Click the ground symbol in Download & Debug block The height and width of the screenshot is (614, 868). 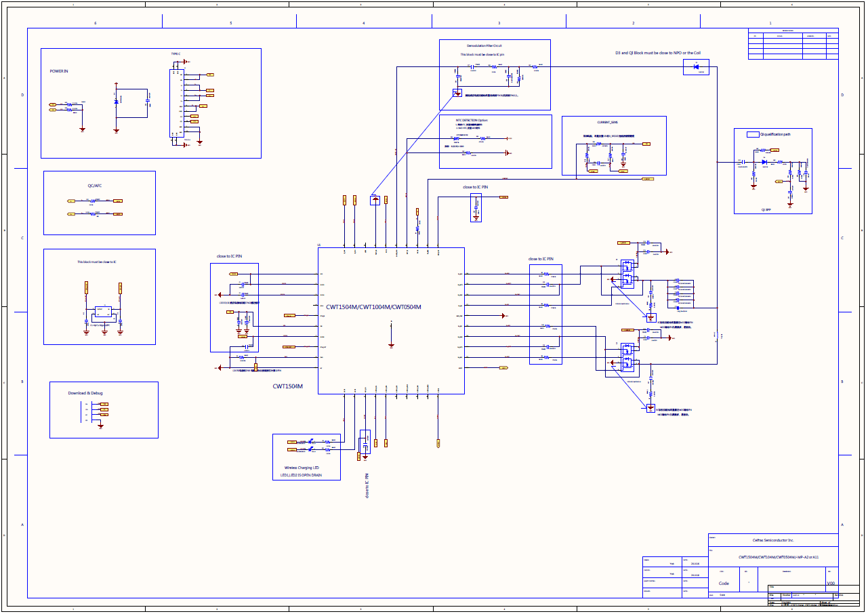tap(100, 426)
